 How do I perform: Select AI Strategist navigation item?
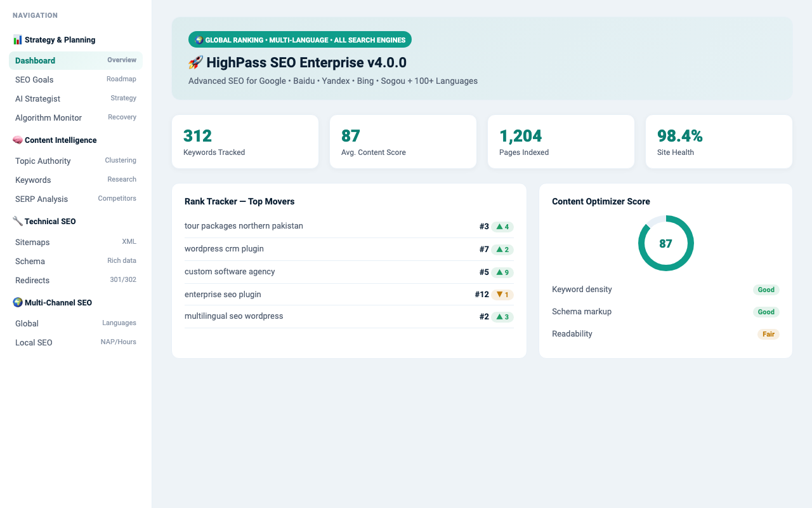(x=75, y=98)
